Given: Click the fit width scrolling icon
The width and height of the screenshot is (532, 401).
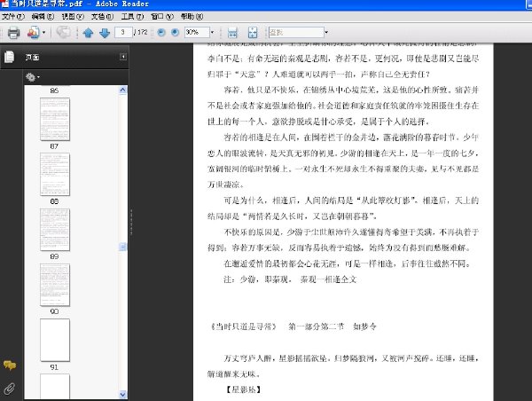Looking at the screenshot, I should [x=232, y=33].
